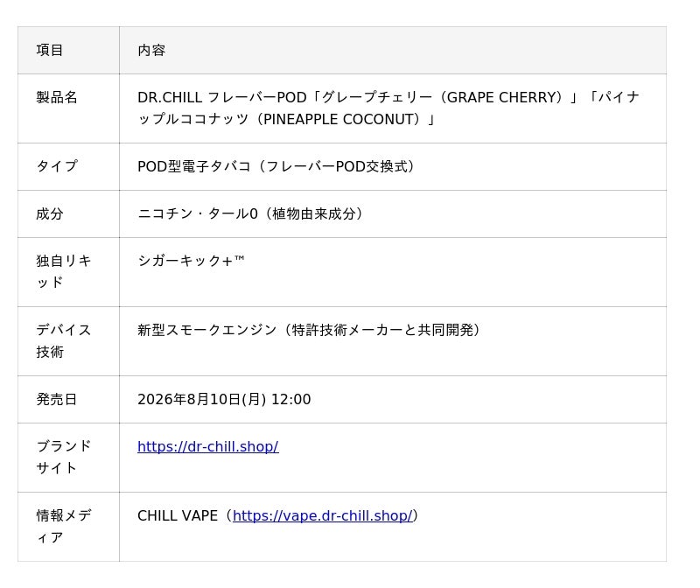Select the 成分 row label

50,213
